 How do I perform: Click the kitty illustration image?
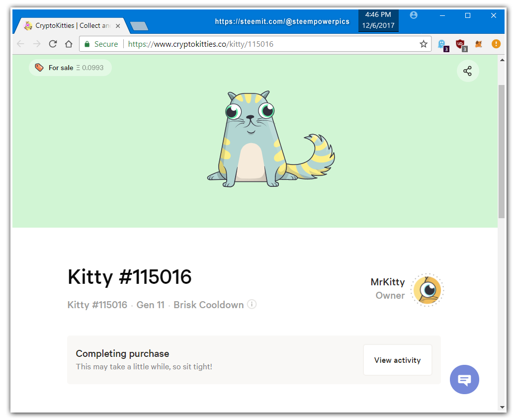[x=271, y=139]
